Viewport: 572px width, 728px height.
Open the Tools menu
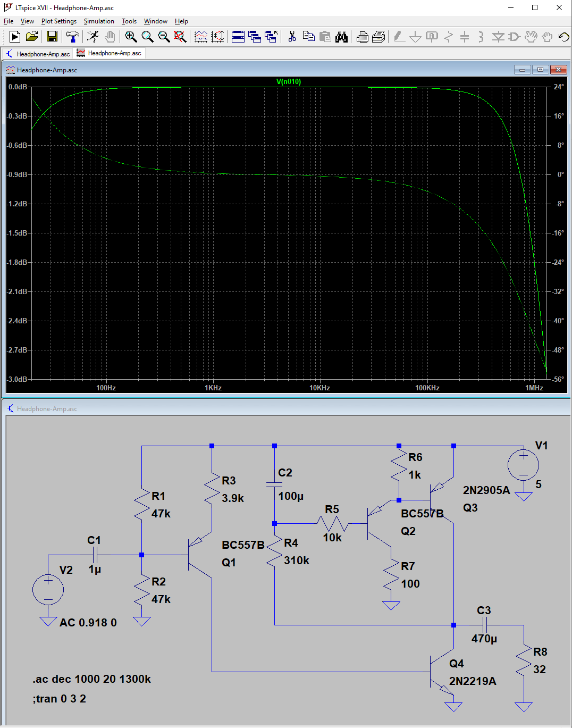pos(129,21)
